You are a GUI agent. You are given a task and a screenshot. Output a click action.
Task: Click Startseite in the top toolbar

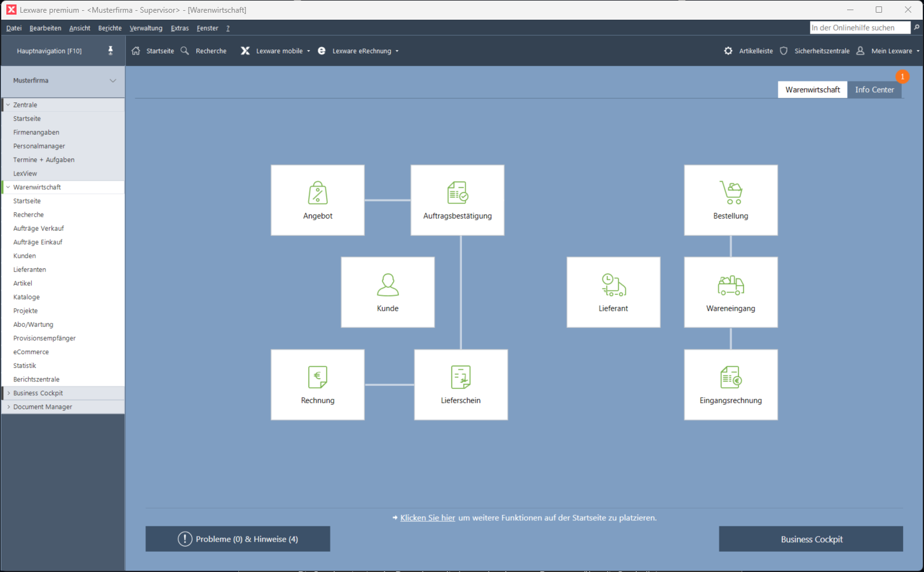160,51
